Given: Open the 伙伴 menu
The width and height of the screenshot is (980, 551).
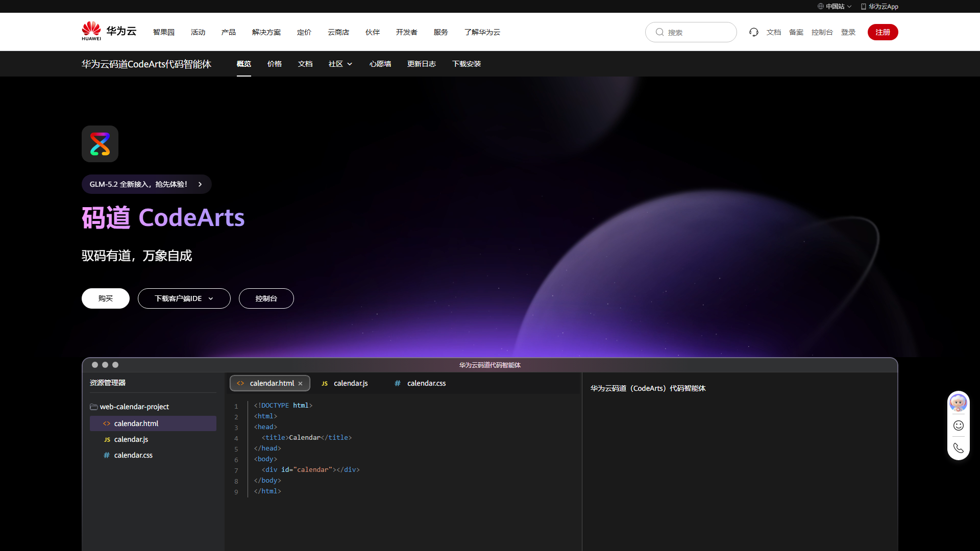Looking at the screenshot, I should pos(373,32).
